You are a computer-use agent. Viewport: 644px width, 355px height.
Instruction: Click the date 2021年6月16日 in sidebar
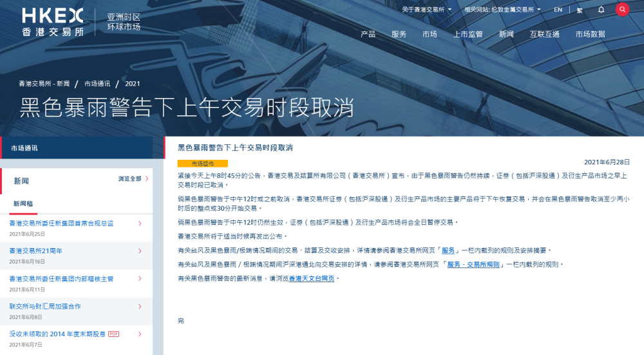tap(27, 262)
